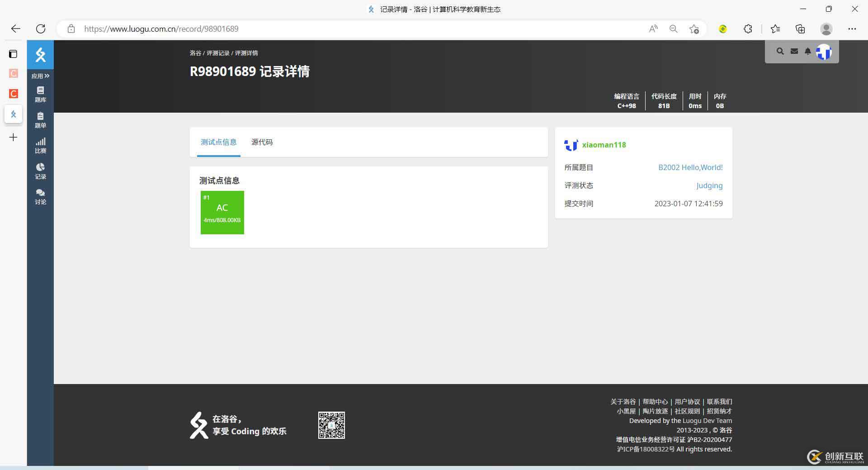Add page to favorites star icon
This screenshot has width=868, height=470.
694,29
